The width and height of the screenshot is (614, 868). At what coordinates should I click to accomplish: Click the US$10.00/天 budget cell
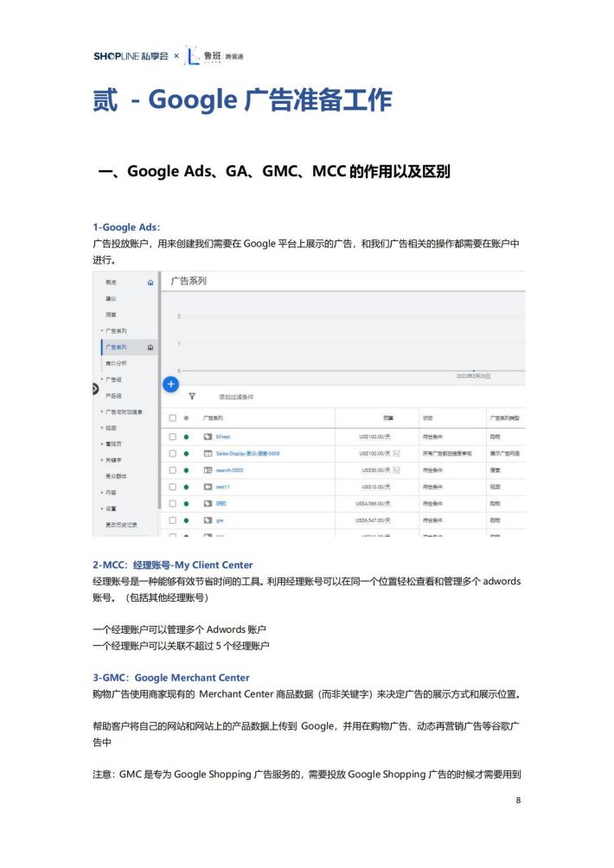click(376, 487)
